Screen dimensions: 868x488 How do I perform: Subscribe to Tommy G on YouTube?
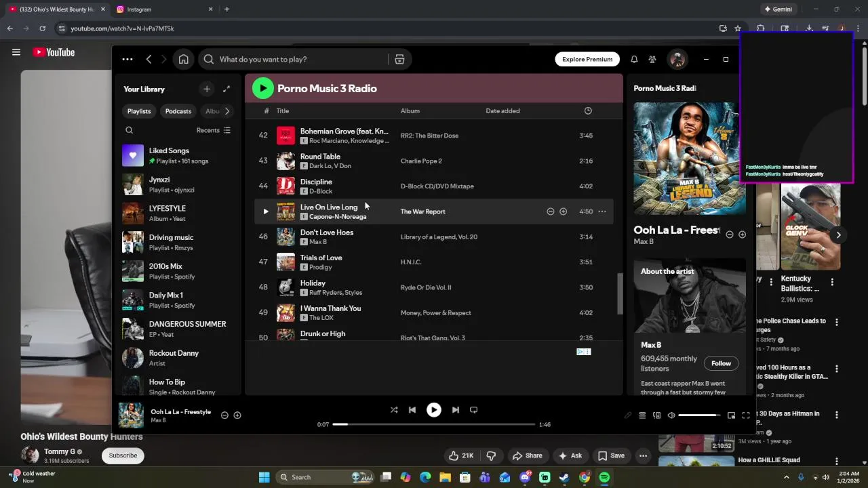pyautogui.click(x=123, y=455)
